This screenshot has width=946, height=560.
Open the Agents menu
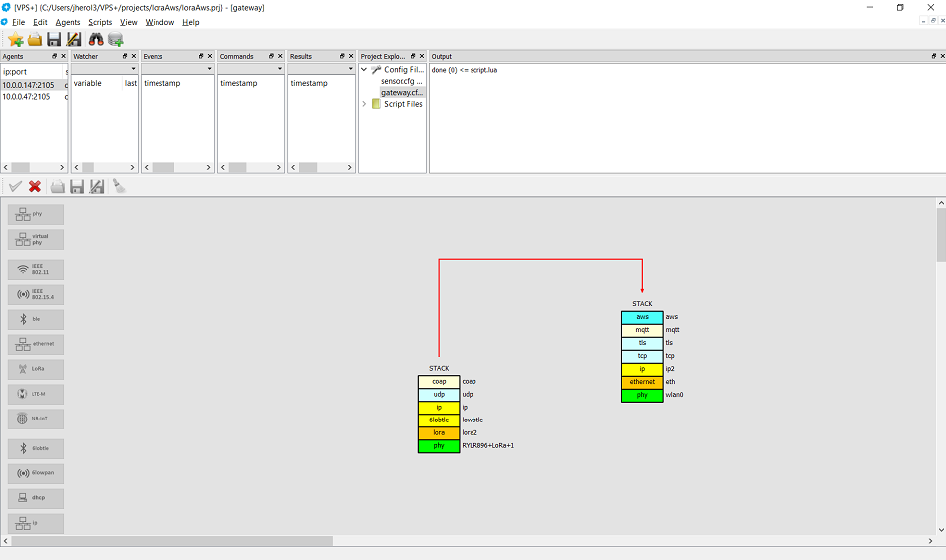[68, 22]
